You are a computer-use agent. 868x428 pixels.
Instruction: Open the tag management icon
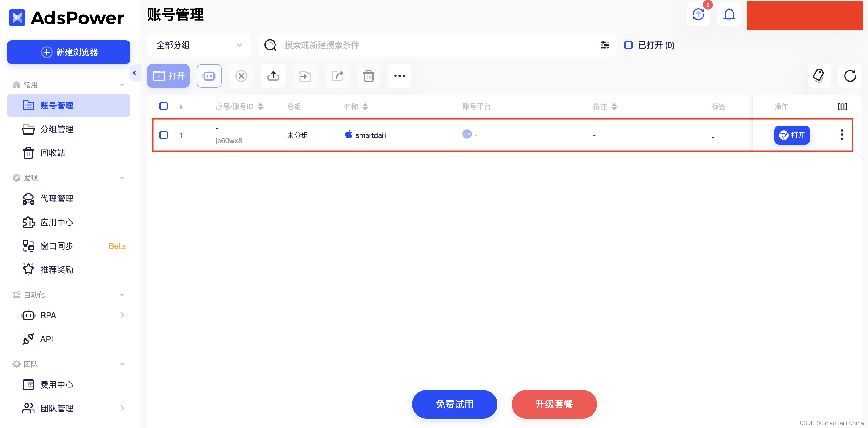818,76
